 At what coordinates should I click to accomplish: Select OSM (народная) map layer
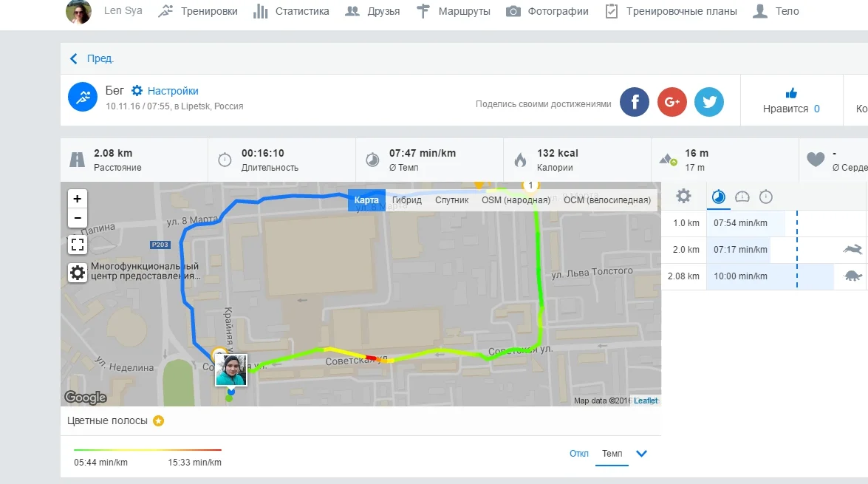point(516,200)
